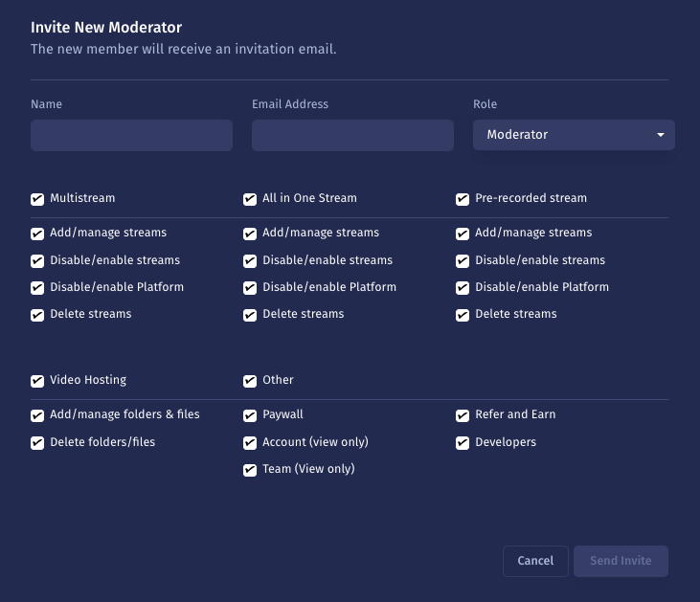The image size is (700, 602).
Task: Uncheck the Multistream group checkbox
Action: click(38, 199)
